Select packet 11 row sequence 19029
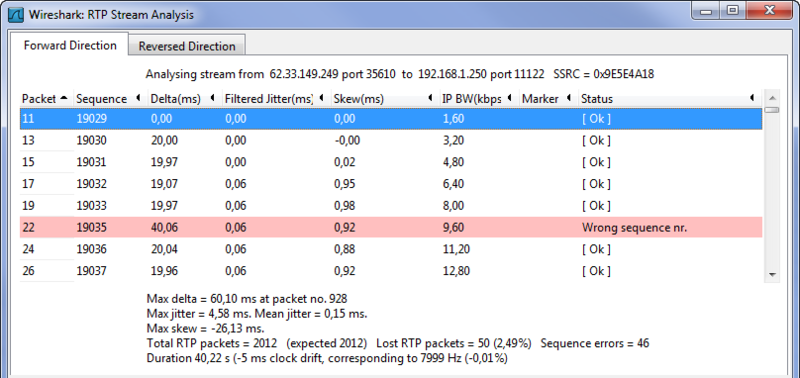This screenshot has height=378, width=800. (391, 119)
